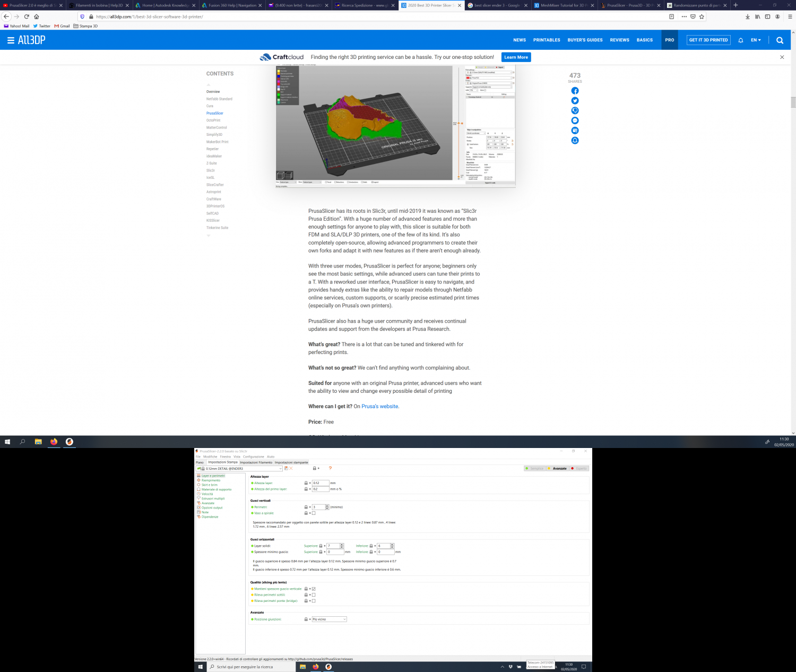Open File Explorer in lower taskbar

[302, 667]
